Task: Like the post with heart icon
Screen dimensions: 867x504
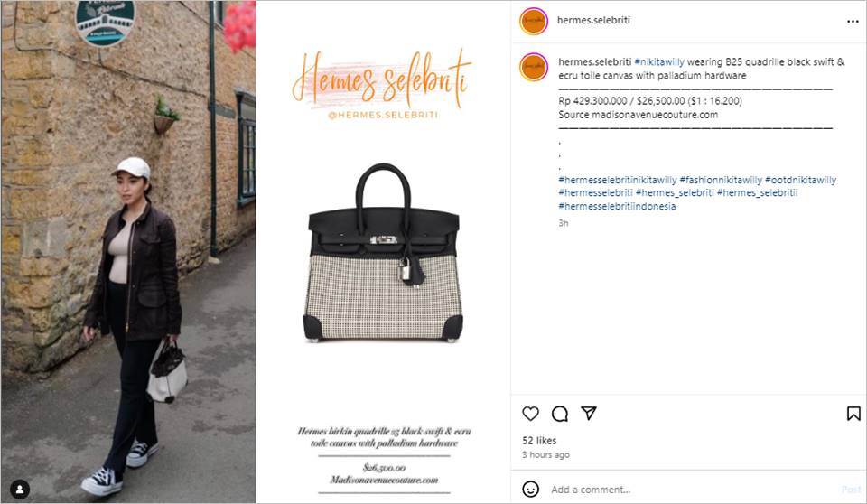Action: [530, 414]
